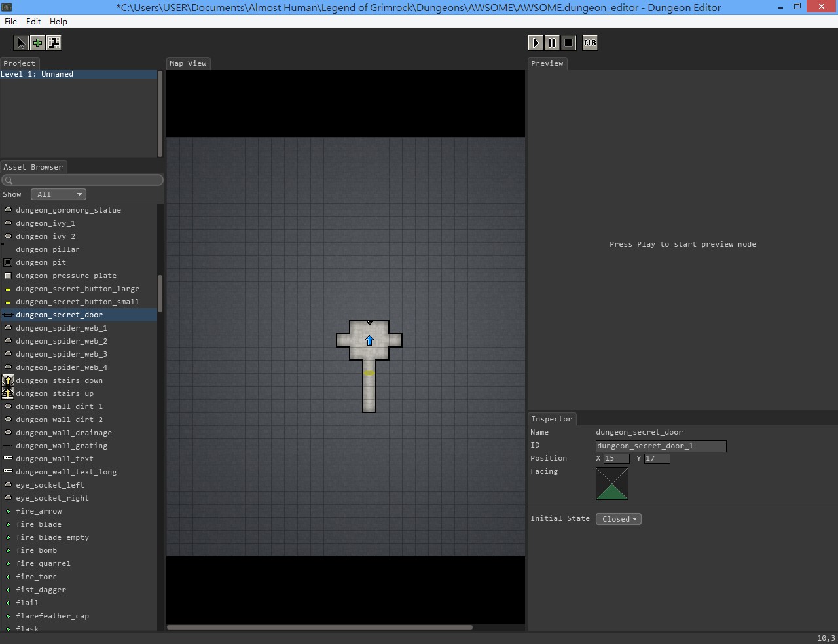Click the ID field dungeon_secret_door_1
This screenshot has height=644, width=838.
tap(661, 446)
